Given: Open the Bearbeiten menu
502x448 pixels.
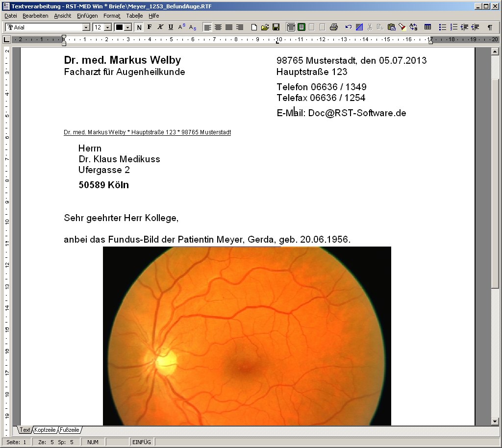Looking at the screenshot, I should [x=35, y=16].
